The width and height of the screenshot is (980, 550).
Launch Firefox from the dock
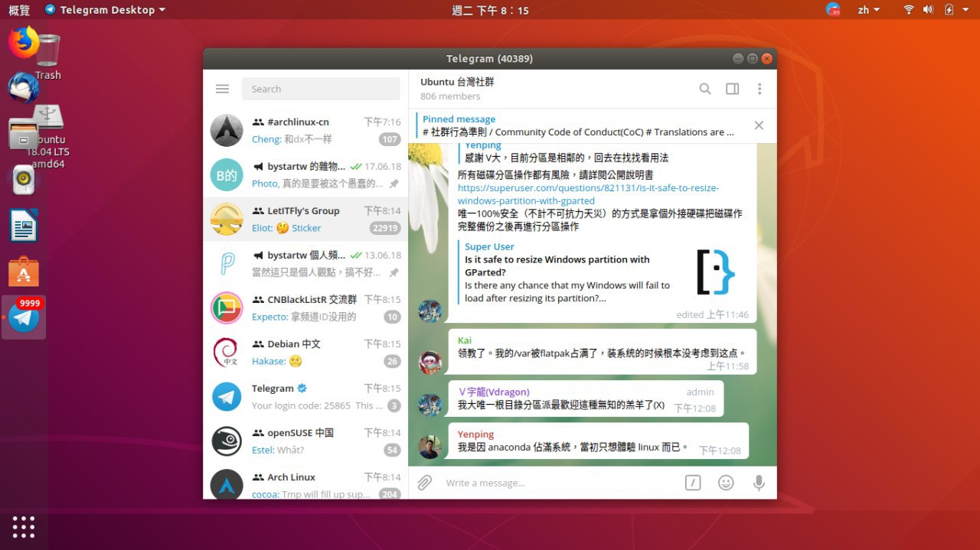[24, 42]
